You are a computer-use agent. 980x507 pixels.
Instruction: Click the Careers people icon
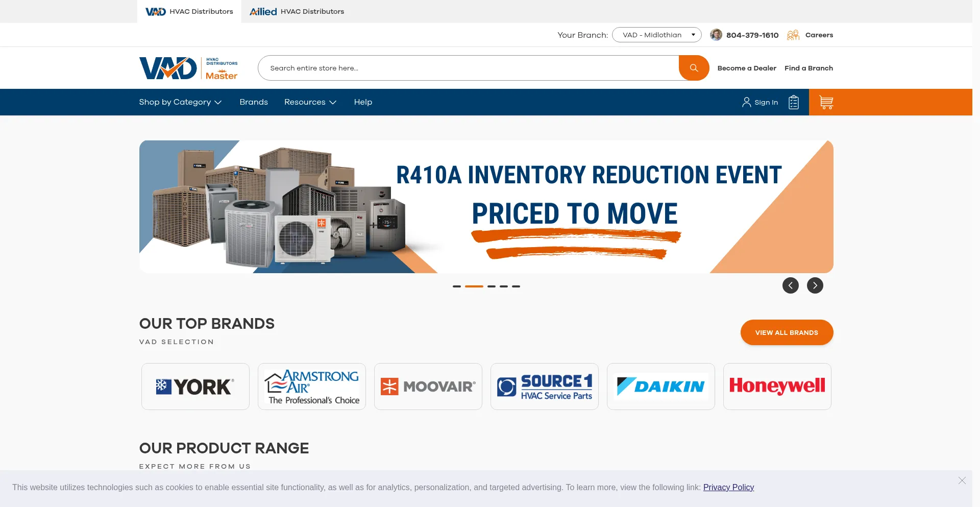(x=793, y=35)
